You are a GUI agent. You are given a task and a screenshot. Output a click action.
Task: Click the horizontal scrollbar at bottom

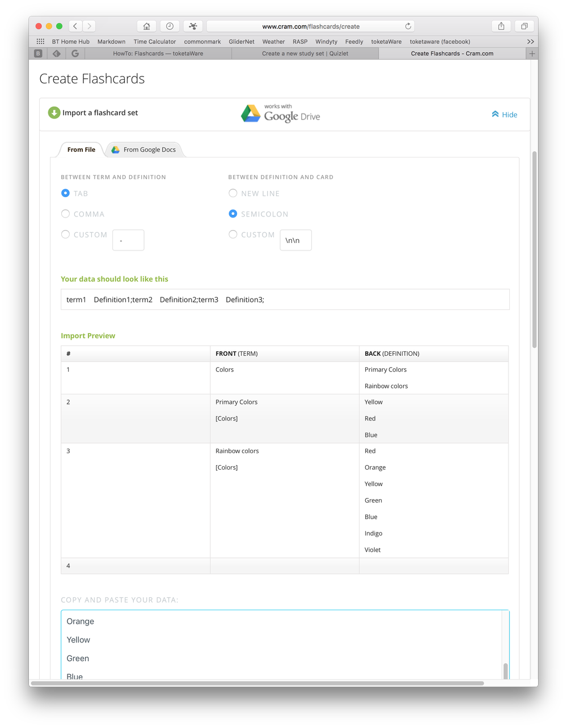point(257,683)
